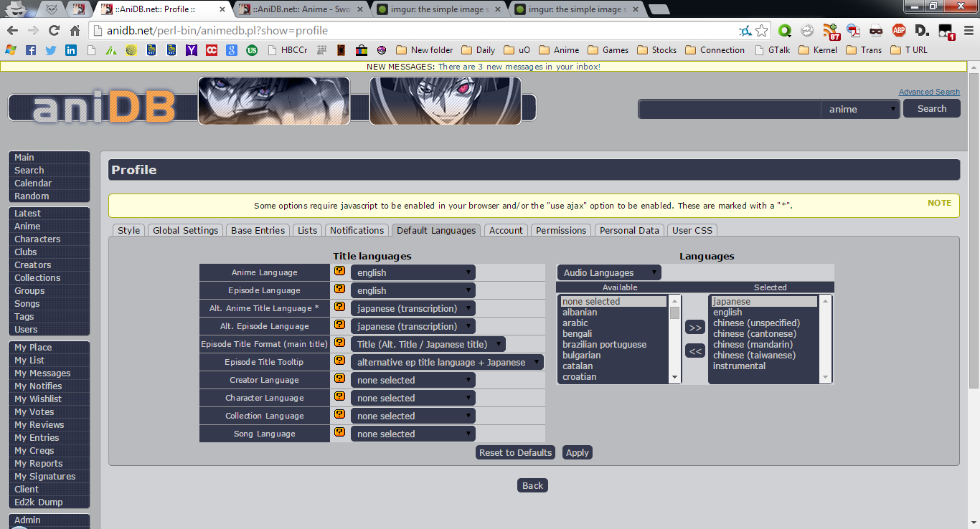Image resolution: width=980 pixels, height=529 pixels.
Task: Open the Advanced Search link
Action: pos(928,92)
